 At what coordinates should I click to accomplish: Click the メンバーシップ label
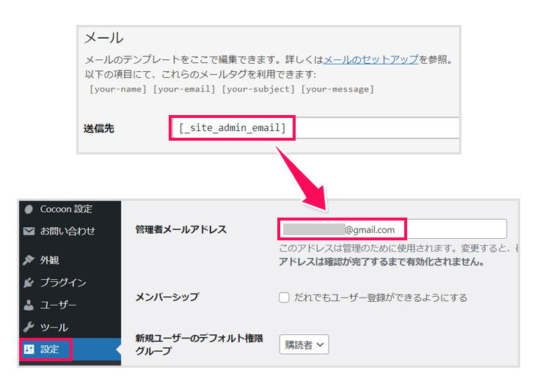167,297
